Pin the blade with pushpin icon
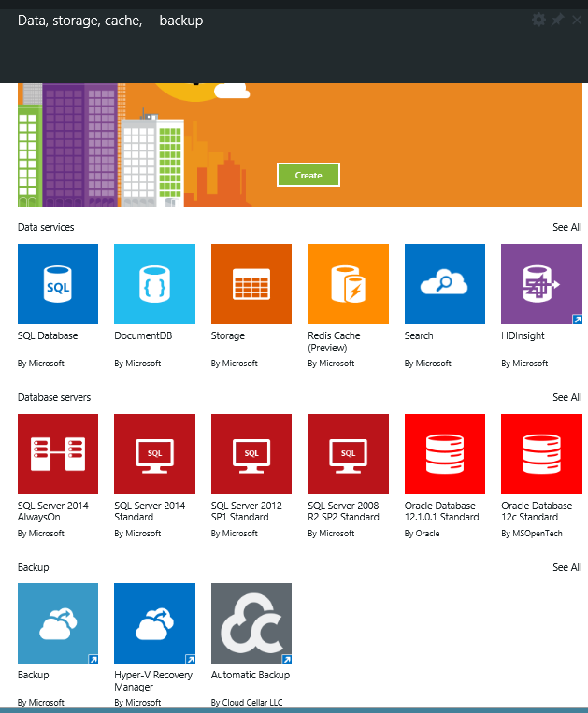The width and height of the screenshot is (588, 713). click(x=557, y=20)
